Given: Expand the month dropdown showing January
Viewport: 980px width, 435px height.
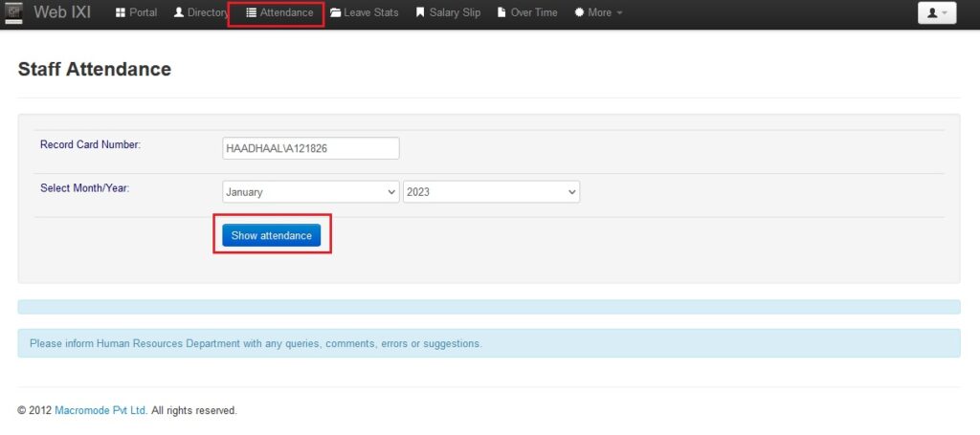Looking at the screenshot, I should pos(310,192).
